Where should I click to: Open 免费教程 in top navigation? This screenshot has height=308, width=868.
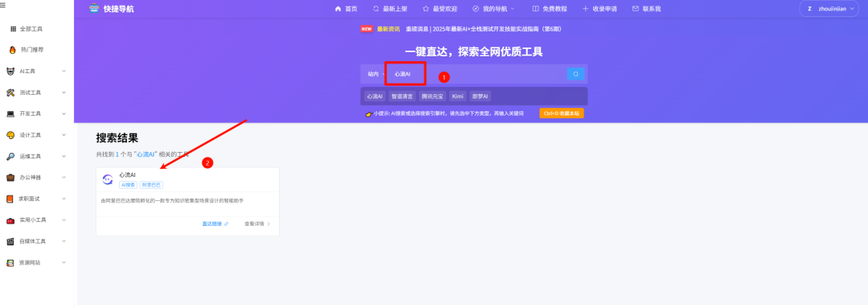550,9
